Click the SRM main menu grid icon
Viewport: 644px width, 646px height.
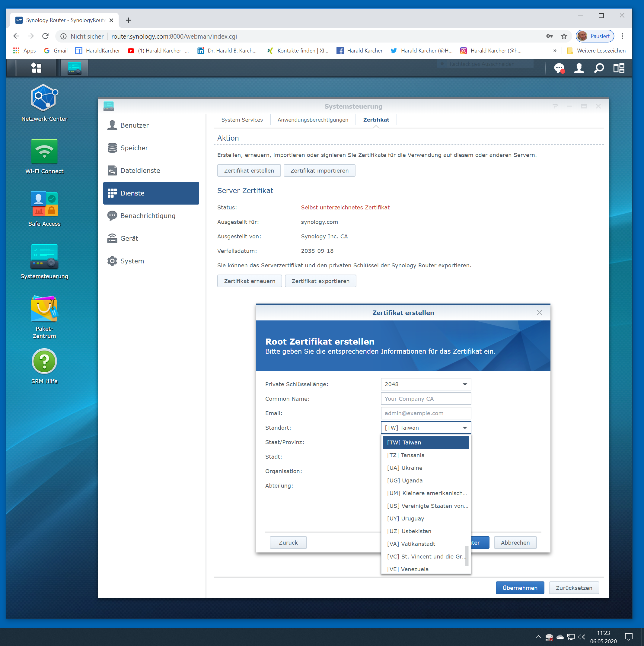pos(36,68)
